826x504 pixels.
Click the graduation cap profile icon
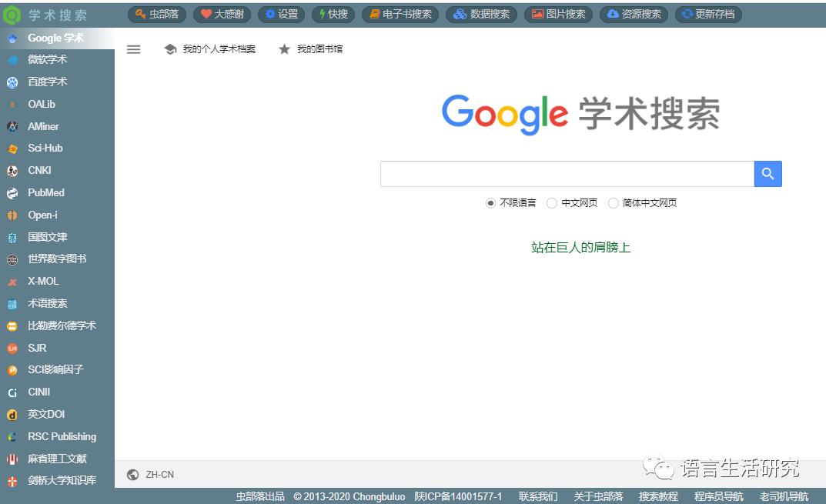[x=170, y=49]
